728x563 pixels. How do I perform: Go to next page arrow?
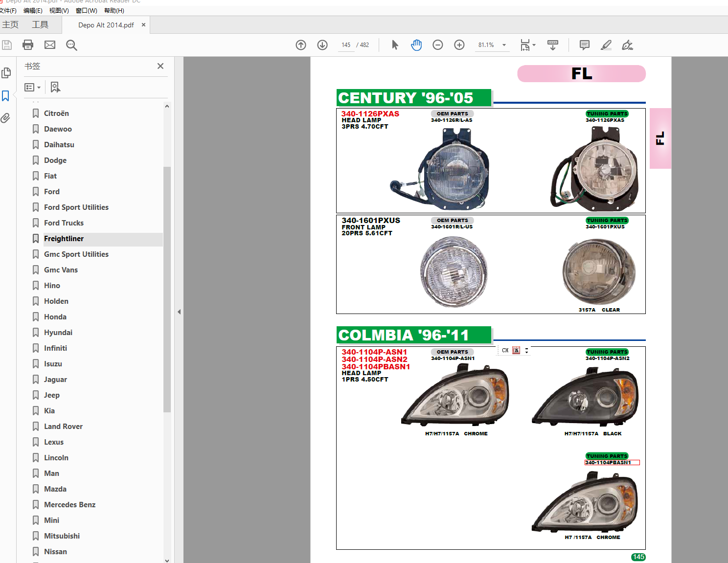(322, 45)
